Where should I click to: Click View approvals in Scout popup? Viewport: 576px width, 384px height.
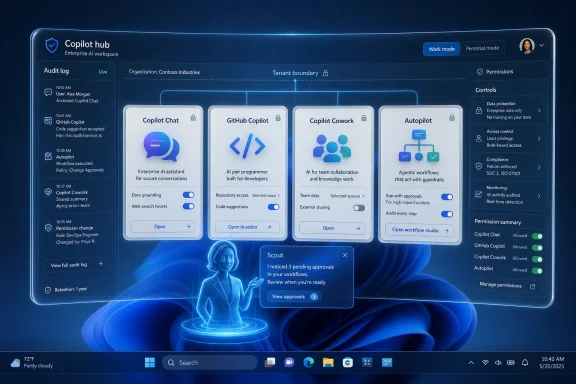tap(294, 297)
